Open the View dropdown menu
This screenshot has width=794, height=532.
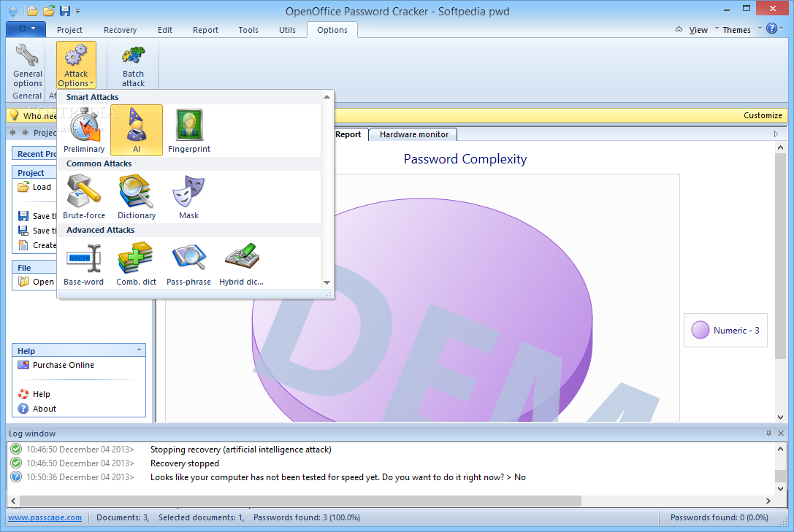(x=698, y=30)
